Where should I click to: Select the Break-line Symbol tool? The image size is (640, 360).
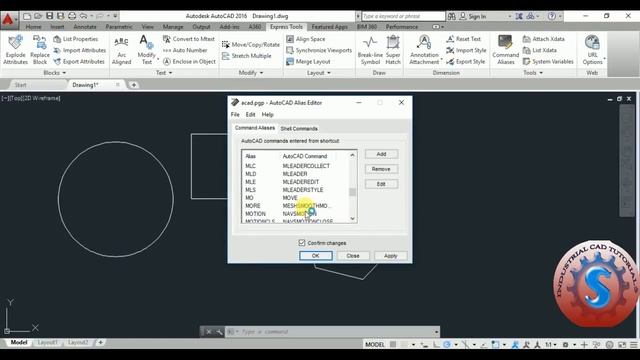point(370,50)
